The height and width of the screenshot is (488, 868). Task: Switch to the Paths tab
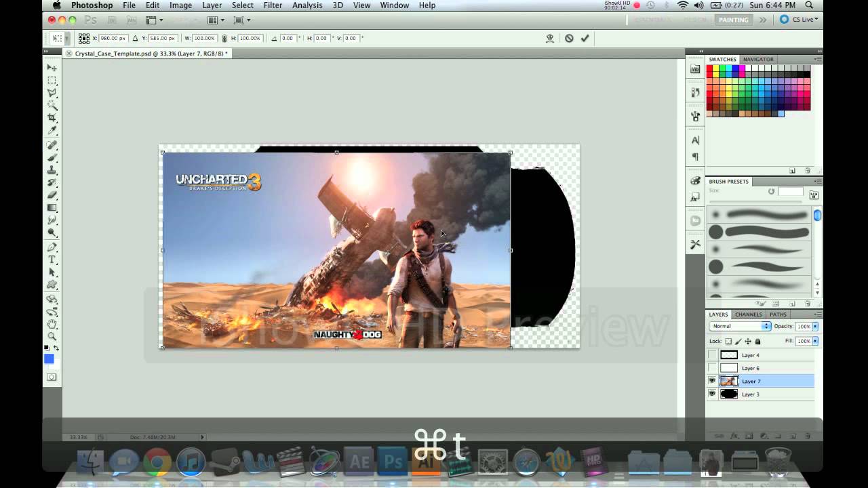(x=778, y=314)
